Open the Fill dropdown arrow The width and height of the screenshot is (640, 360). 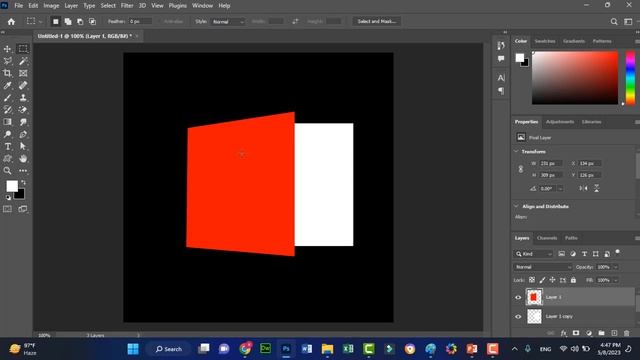(x=616, y=280)
